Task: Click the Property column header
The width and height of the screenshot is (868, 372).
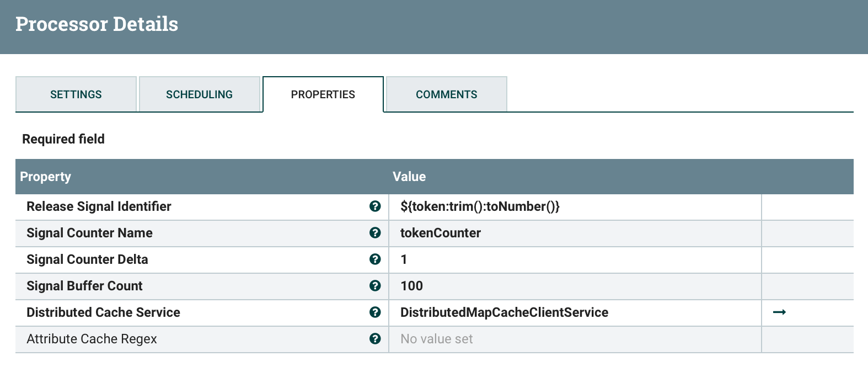Action: click(46, 177)
